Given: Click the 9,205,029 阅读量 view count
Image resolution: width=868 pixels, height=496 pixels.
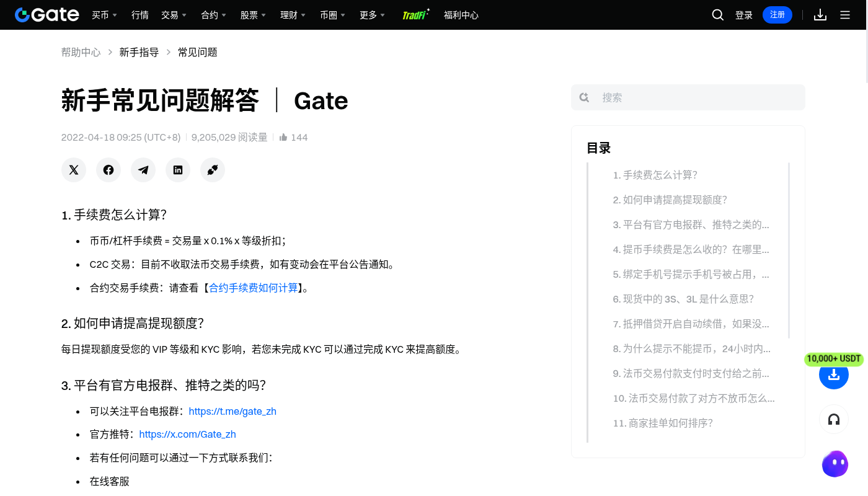Looking at the screenshot, I should 229,137.
